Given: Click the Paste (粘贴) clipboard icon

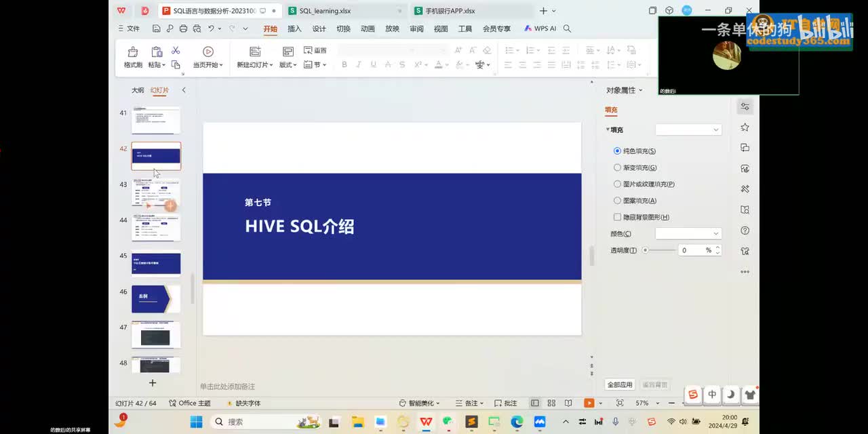Looking at the screenshot, I should pyautogui.click(x=157, y=52).
